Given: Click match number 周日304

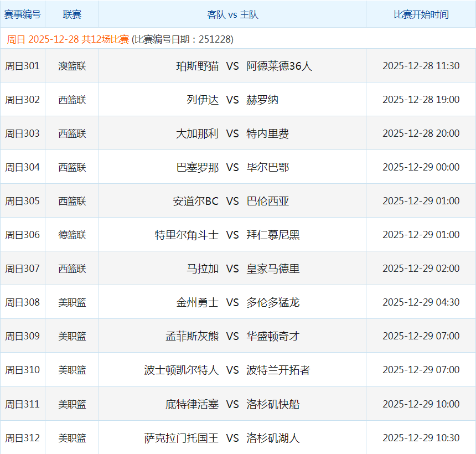Looking at the screenshot, I should tap(23, 167).
